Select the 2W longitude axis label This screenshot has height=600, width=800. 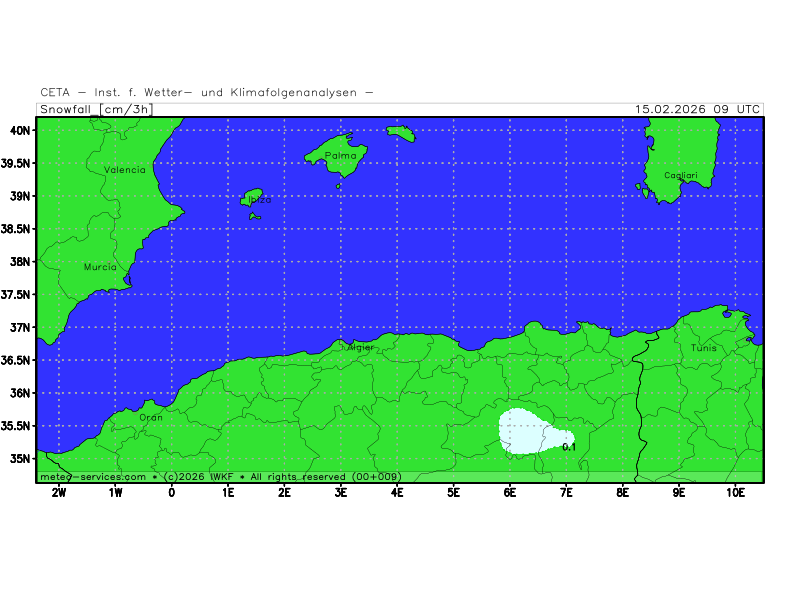[59, 493]
